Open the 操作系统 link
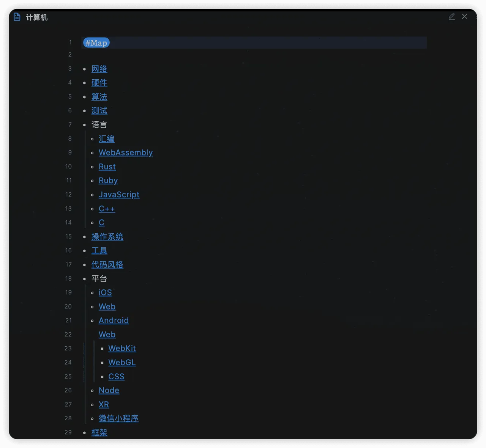This screenshot has width=486, height=448. 107,237
